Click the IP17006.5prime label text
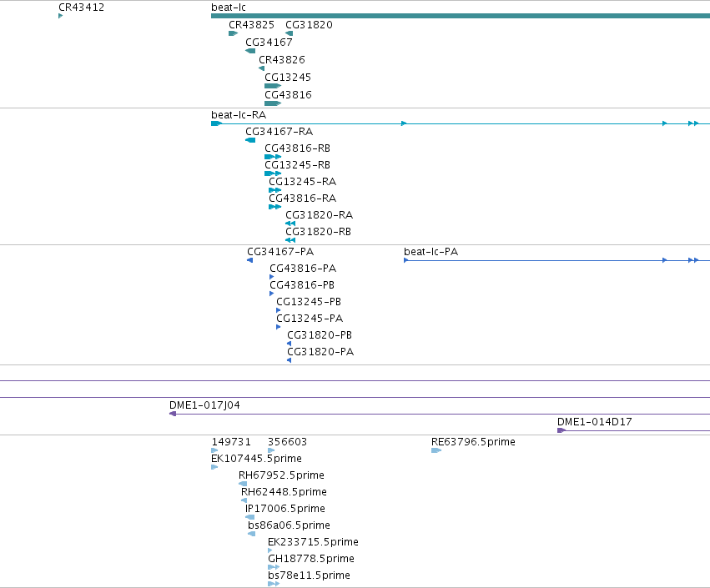This screenshot has height=588, width=710. coord(285,509)
